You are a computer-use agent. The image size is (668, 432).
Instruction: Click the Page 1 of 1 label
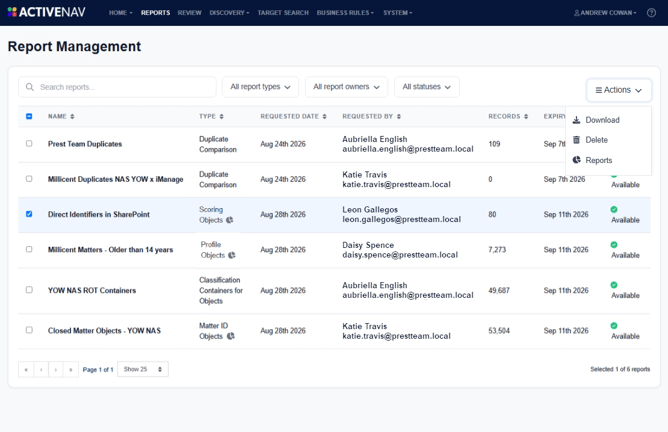98,370
